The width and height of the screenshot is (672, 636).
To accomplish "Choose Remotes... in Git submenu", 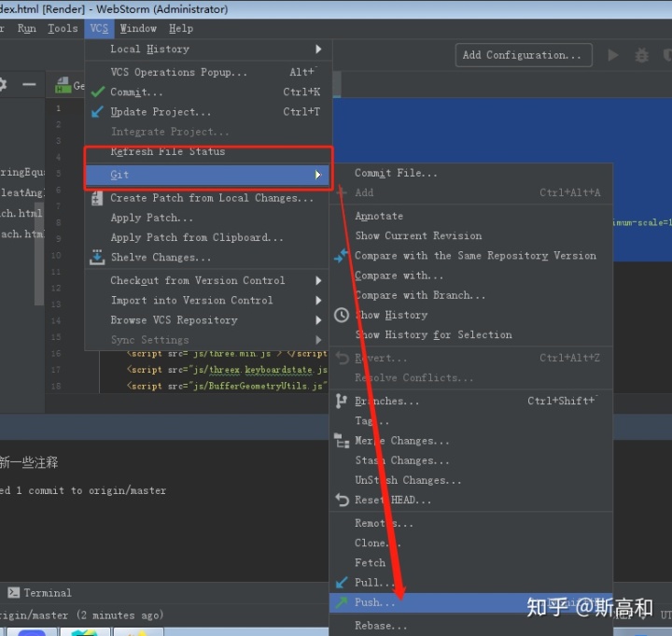I will pos(471,523).
